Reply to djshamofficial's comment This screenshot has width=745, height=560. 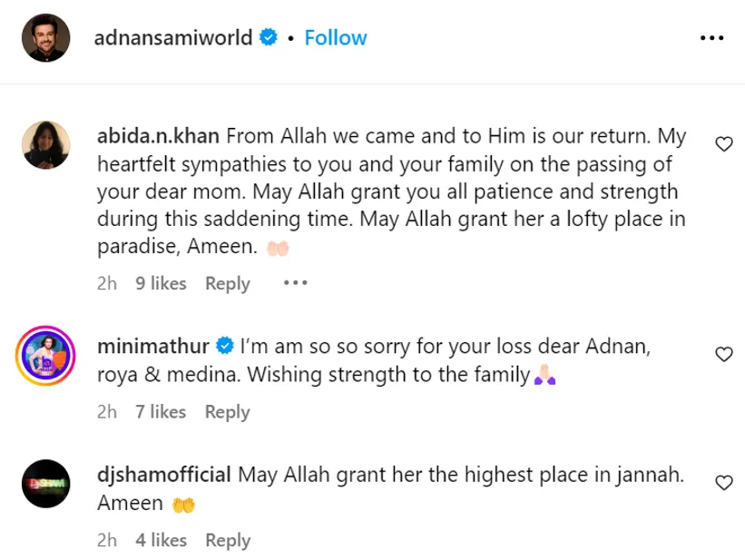(x=227, y=540)
